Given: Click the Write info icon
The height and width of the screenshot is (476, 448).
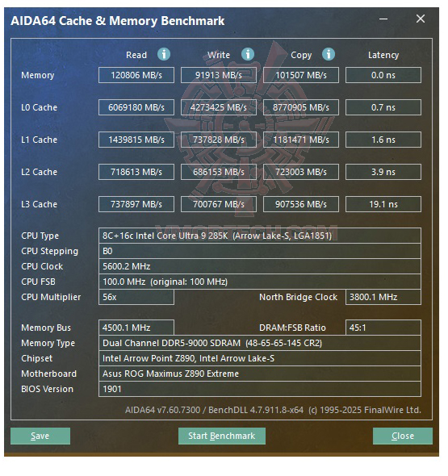Looking at the screenshot, I should tap(248, 54).
